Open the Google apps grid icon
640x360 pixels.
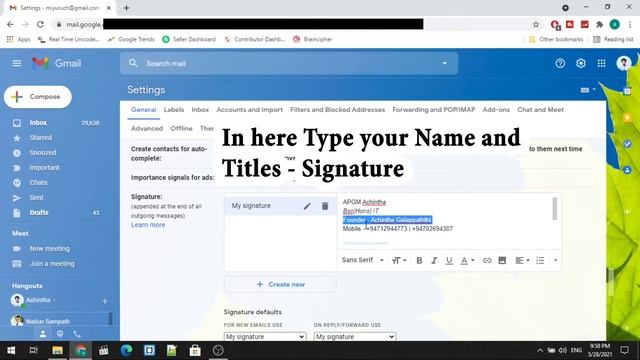602,63
